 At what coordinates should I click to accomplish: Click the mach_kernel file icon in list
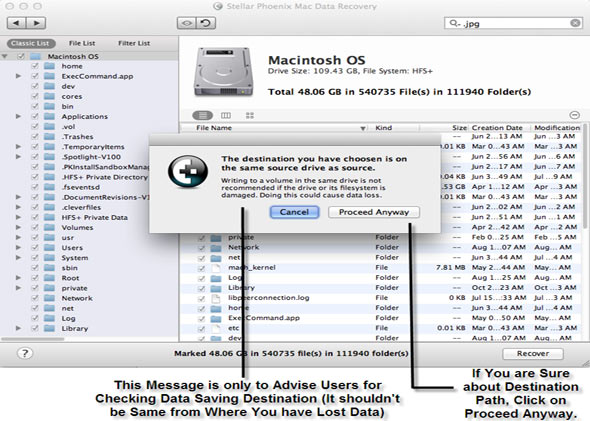(x=216, y=268)
